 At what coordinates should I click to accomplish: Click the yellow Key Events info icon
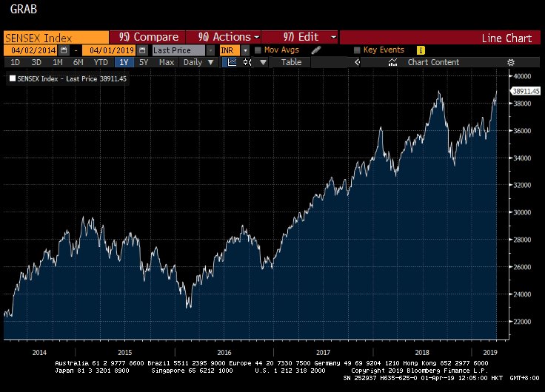click(421, 50)
